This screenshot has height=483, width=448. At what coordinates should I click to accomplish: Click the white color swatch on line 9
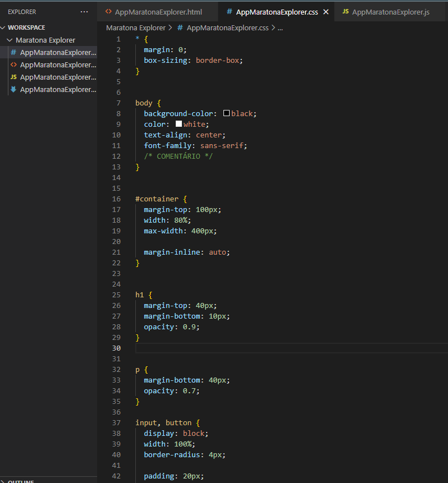point(178,123)
